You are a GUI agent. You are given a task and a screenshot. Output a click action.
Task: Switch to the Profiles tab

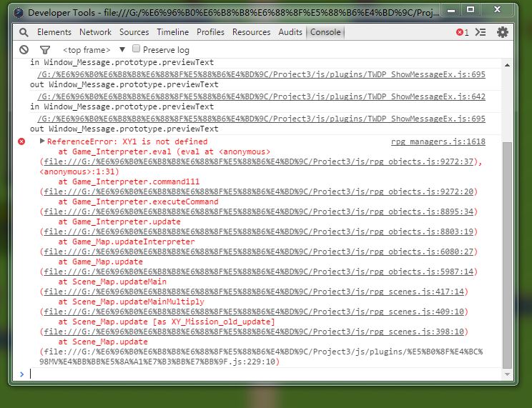coord(210,32)
